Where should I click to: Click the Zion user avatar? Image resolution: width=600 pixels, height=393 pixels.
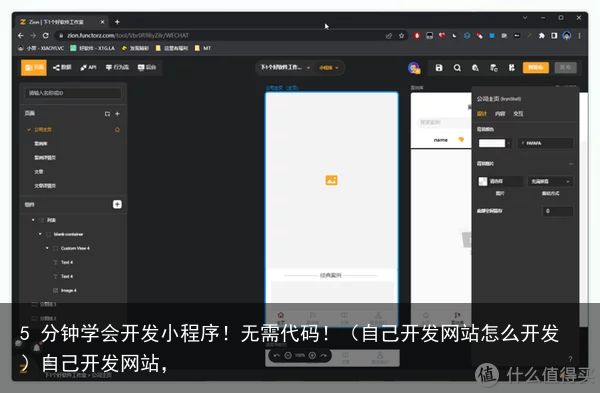[414, 68]
